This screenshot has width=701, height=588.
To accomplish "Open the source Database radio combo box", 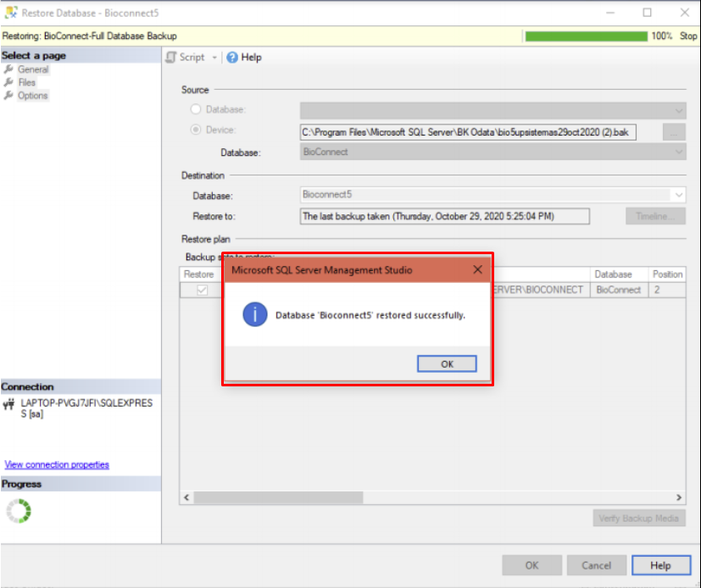I will pos(492,110).
